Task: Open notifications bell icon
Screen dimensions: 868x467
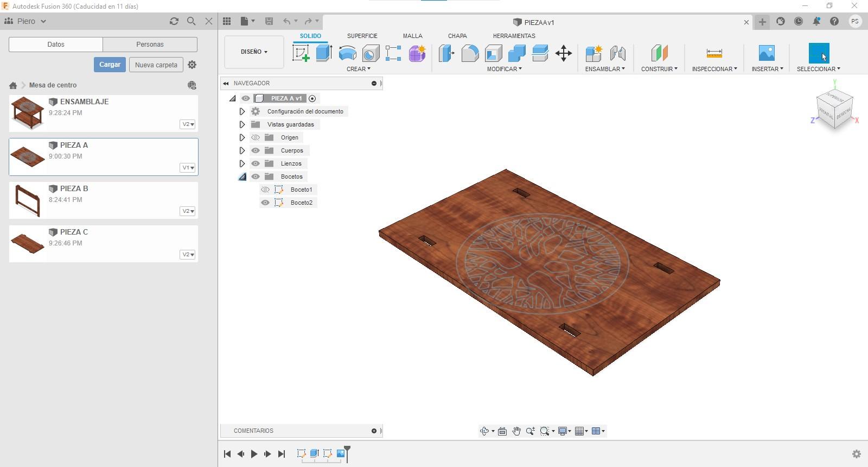Action: pos(816,22)
